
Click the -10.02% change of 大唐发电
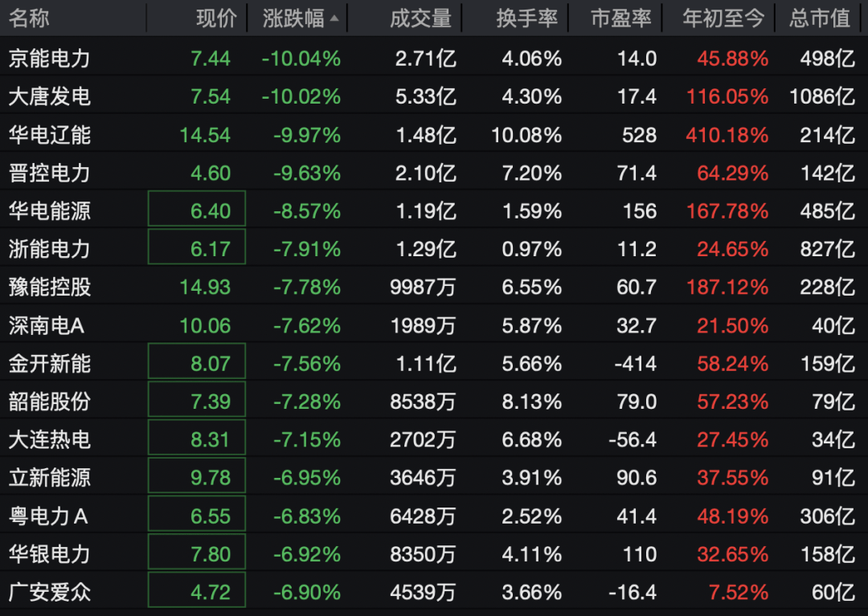pos(301,96)
